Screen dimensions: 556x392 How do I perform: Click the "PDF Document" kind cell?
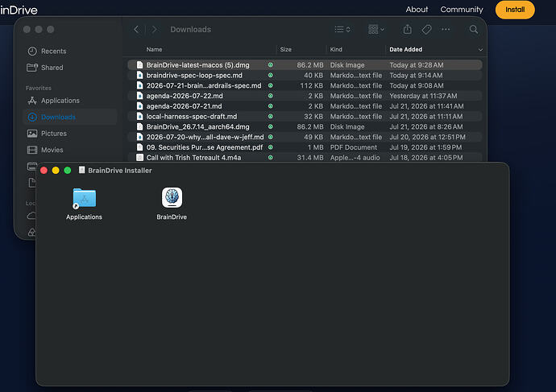[354, 147]
